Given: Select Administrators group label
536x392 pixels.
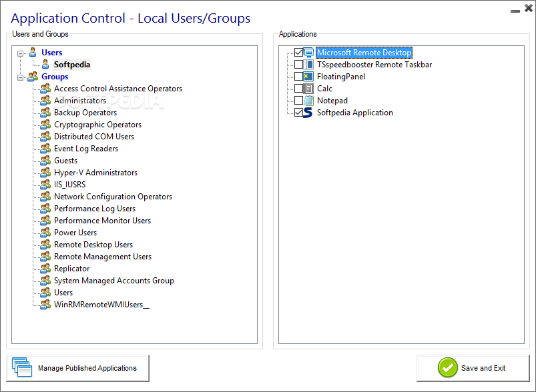Looking at the screenshot, I should pos(80,101).
